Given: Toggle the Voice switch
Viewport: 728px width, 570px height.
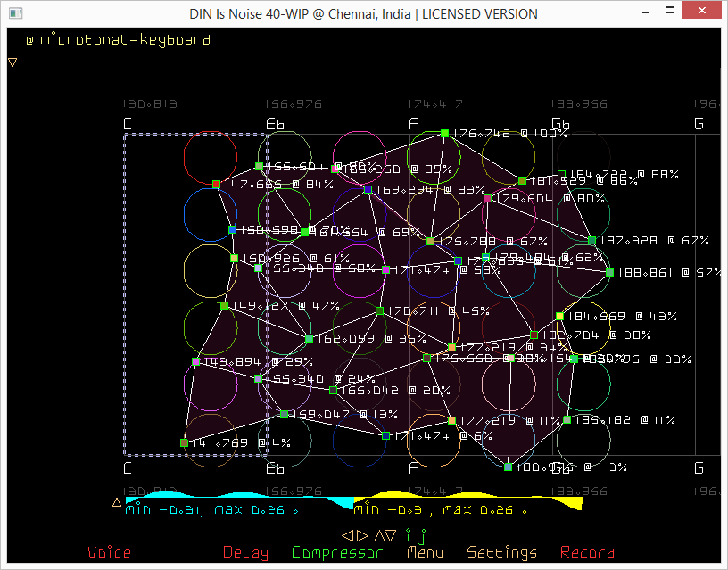Looking at the screenshot, I should pyautogui.click(x=109, y=553).
